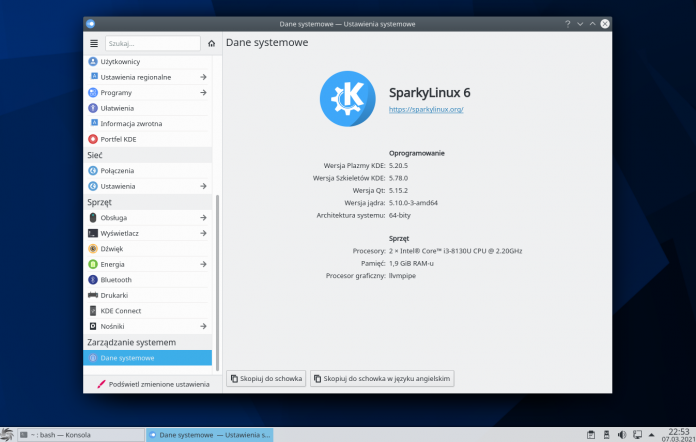This screenshot has width=696, height=442.
Task: Expand the Energia category arrow
Action: 203,264
